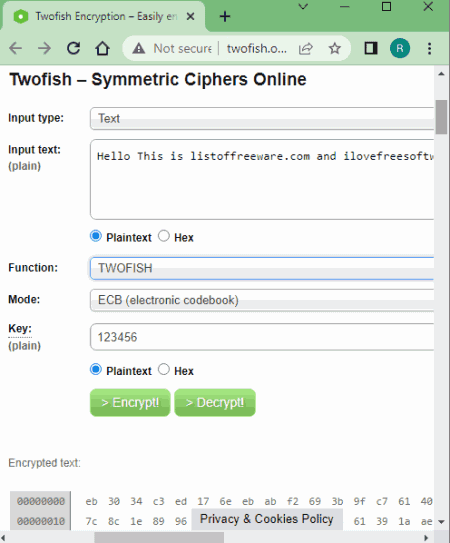Close the Twofish Encryption tab
The image size is (450, 543).
pos(190,16)
